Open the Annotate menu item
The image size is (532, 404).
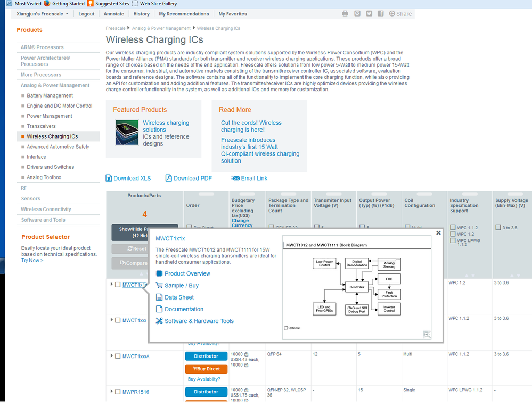[x=113, y=14]
